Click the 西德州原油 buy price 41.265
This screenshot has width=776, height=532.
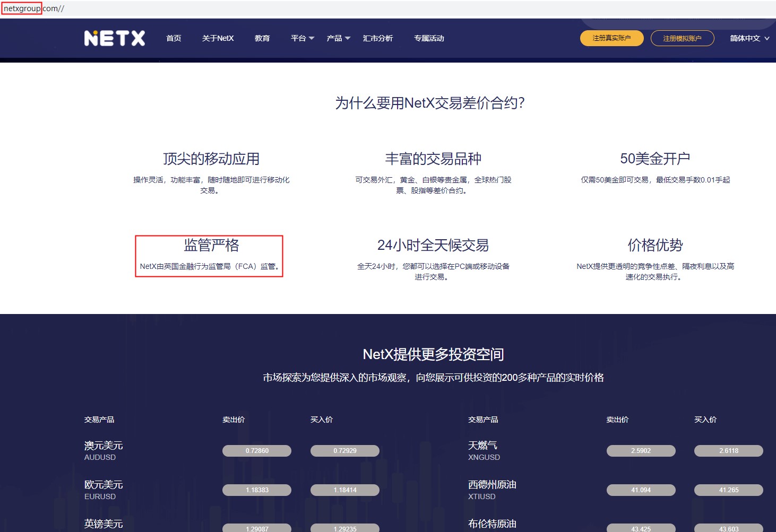click(x=728, y=490)
